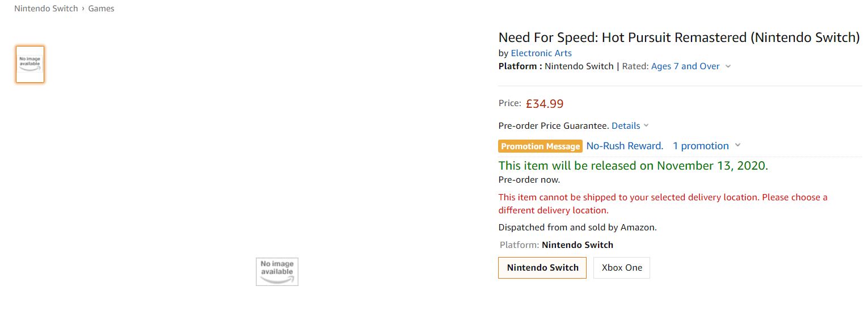868x324 pixels.
Task: Click the Pre-order Price Guarantee Details link
Action: click(626, 126)
